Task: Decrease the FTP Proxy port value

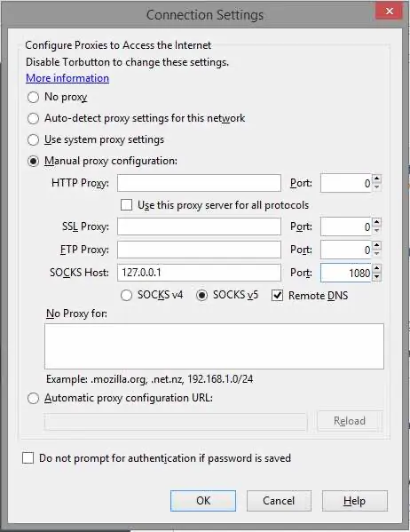Action: [377, 254]
